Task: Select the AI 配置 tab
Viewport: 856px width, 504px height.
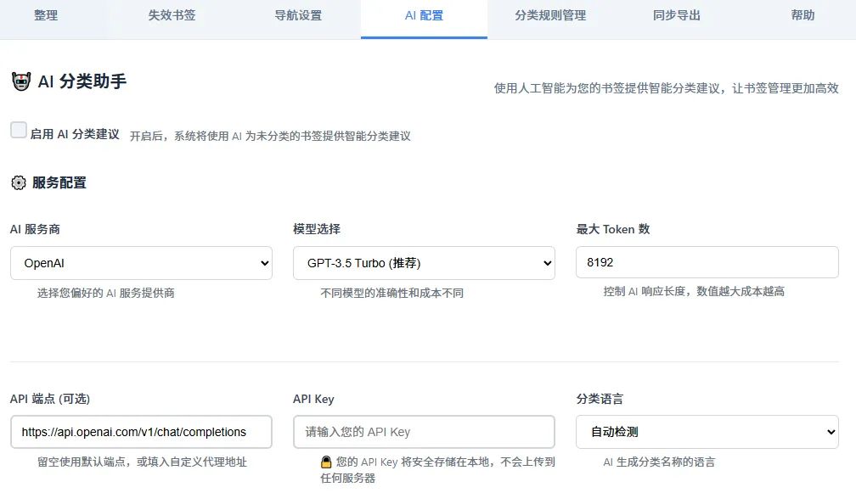Action: [424, 15]
